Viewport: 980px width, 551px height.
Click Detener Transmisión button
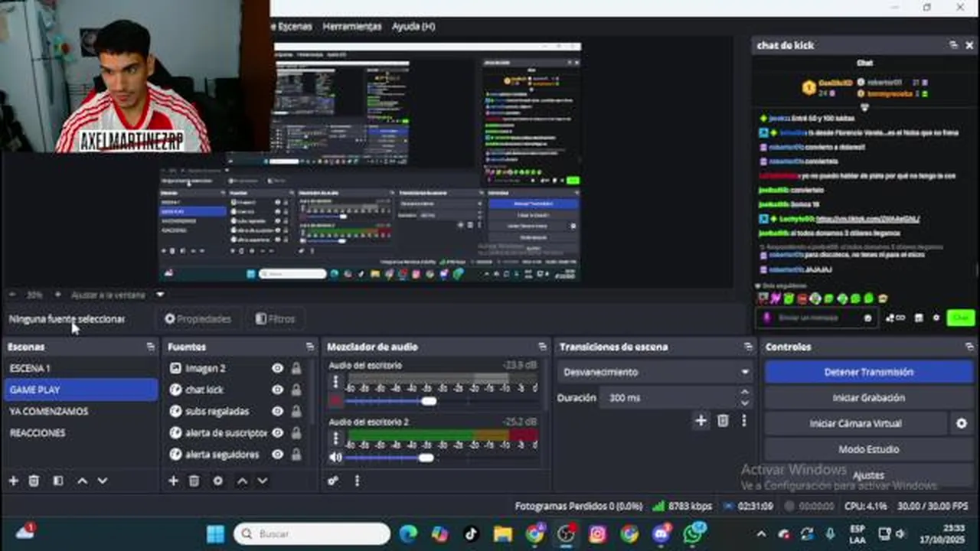point(869,372)
